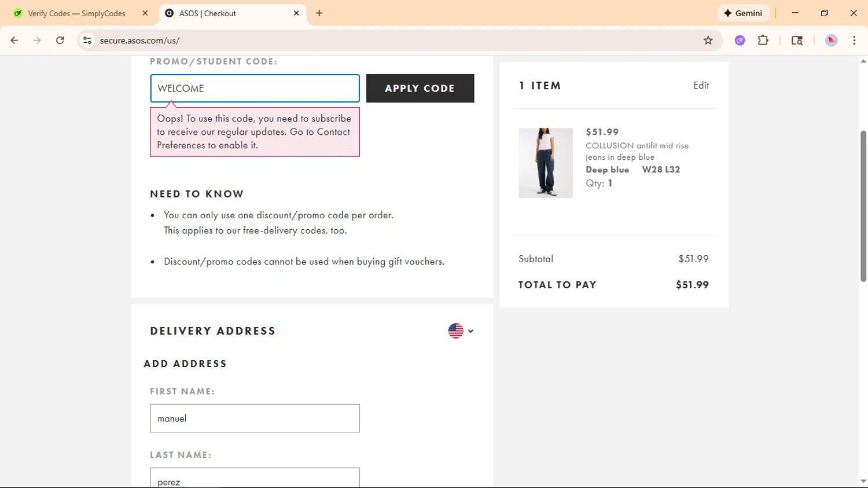Screen dimensions: 868x488
Task: Click the back navigation arrow
Action: 14,41
